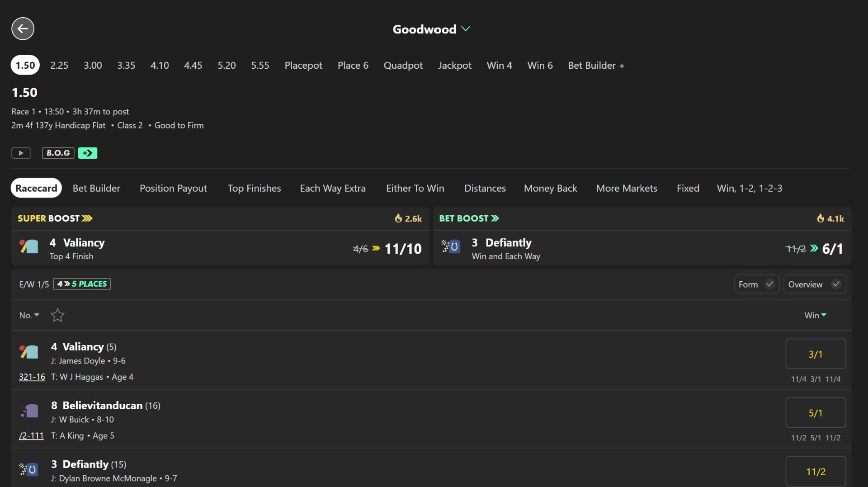Screen dimensions: 868x487
Task: Click Valiancy silks in the Super Boost card
Action: pos(29,247)
